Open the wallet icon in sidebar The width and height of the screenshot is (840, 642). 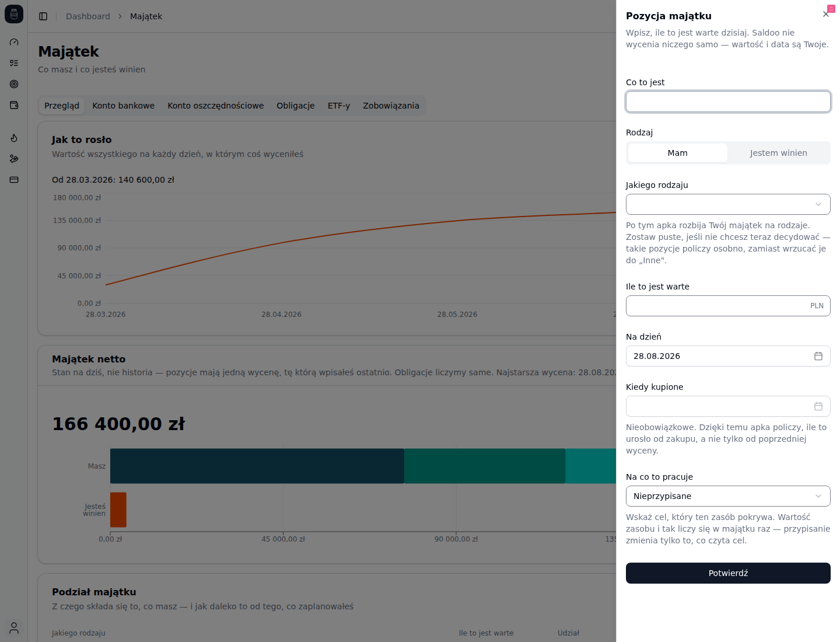14,105
